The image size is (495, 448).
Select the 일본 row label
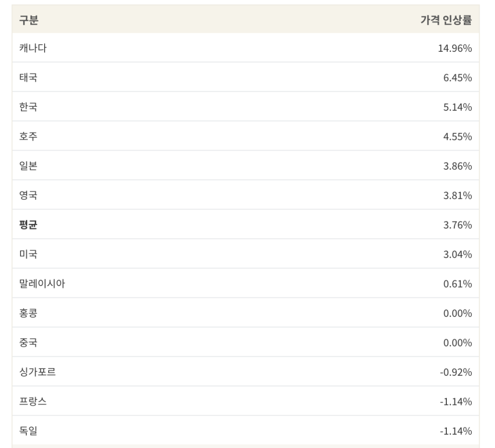[x=28, y=166]
